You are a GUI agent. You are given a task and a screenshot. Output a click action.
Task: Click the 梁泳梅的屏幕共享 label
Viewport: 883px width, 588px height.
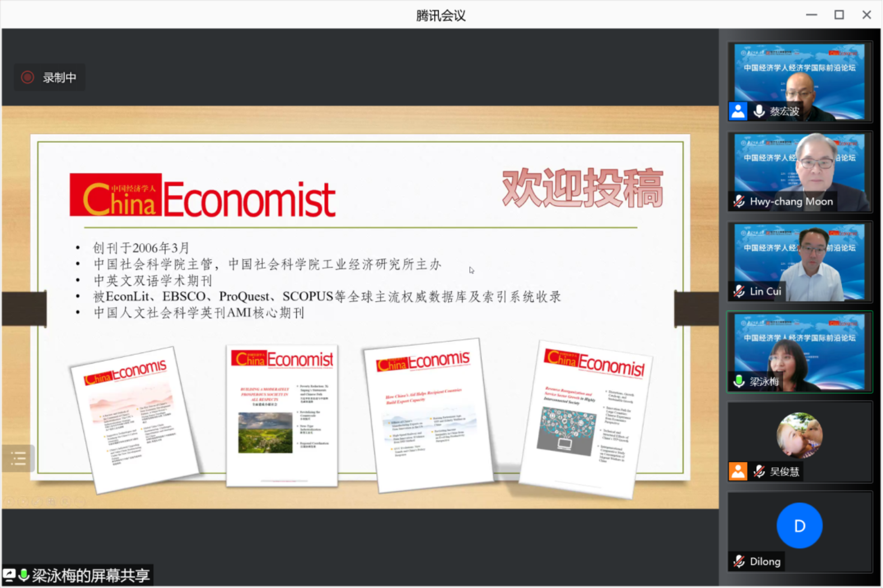(x=91, y=575)
